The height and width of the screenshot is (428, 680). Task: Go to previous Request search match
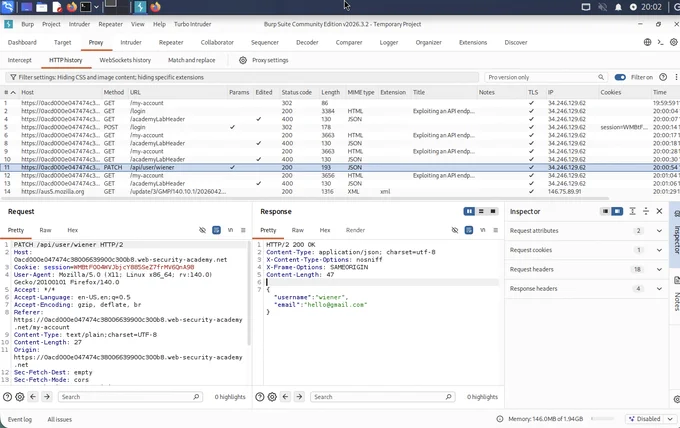[x=33, y=397]
